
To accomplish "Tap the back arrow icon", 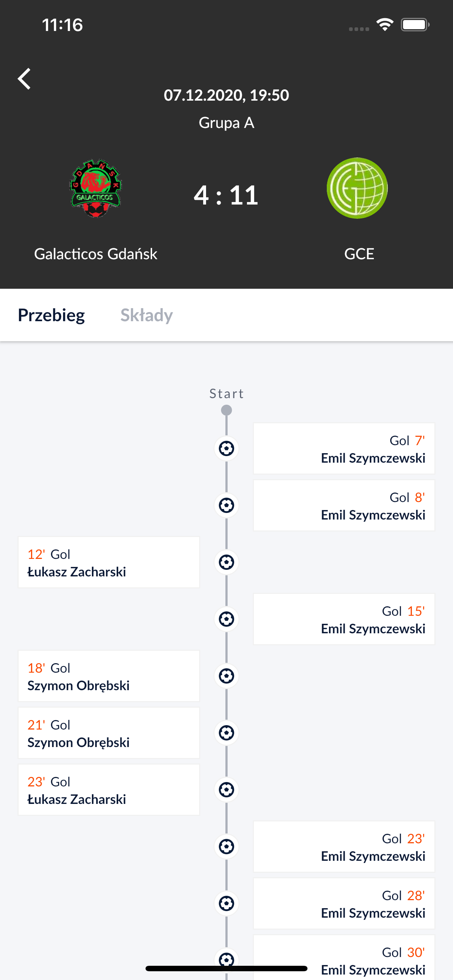I will pos(24,79).
